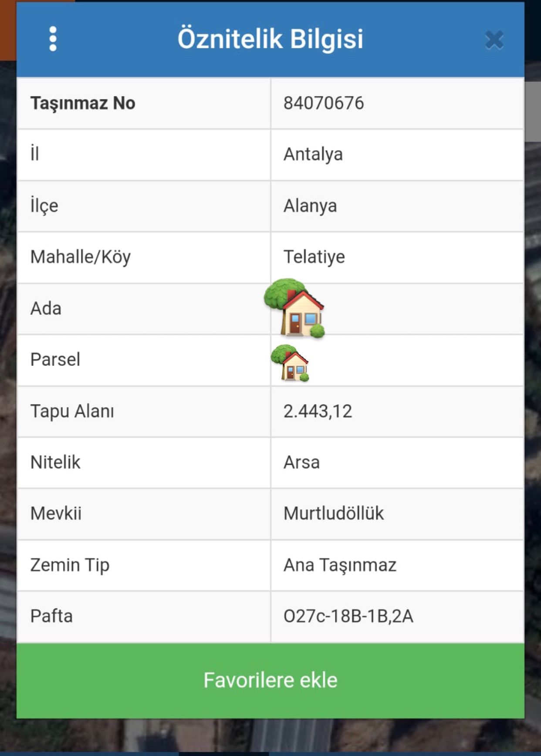Image resolution: width=541 pixels, height=756 pixels.
Task: Click the Mahalle/Köy label
Action: click(x=81, y=257)
